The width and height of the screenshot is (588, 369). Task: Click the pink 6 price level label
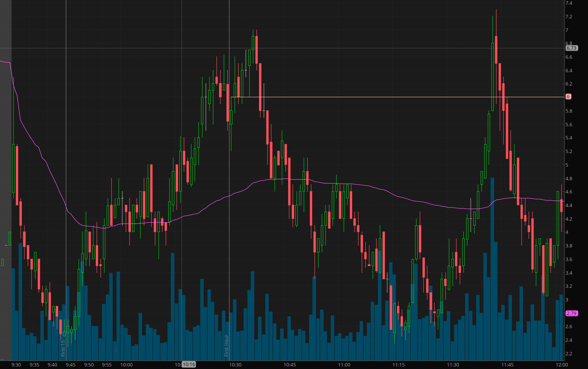[568, 97]
